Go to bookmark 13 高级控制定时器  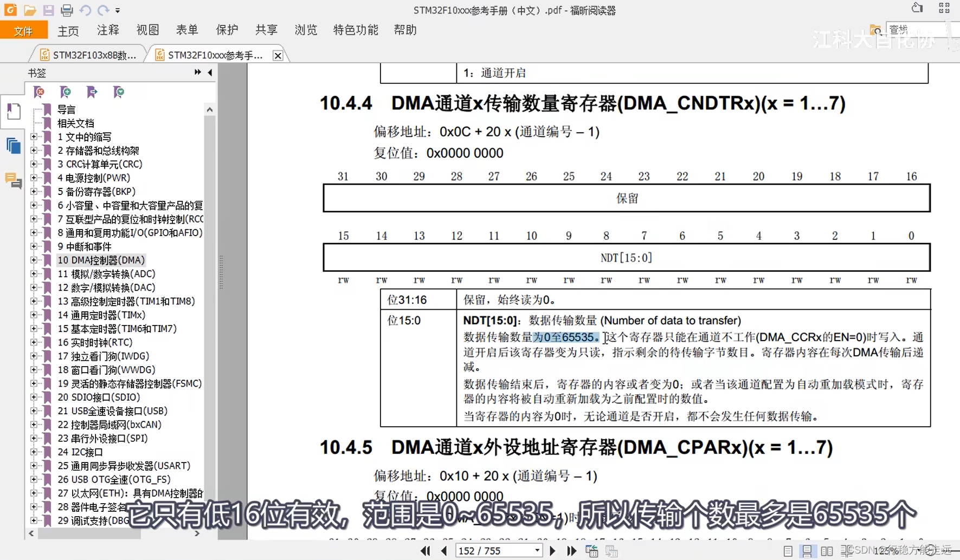tap(126, 301)
